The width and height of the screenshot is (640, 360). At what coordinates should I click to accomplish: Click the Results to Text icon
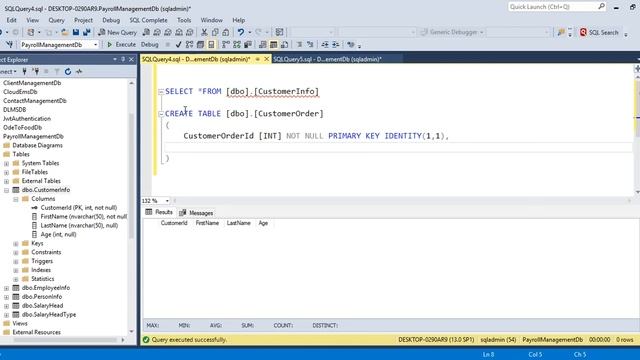pos(262,44)
